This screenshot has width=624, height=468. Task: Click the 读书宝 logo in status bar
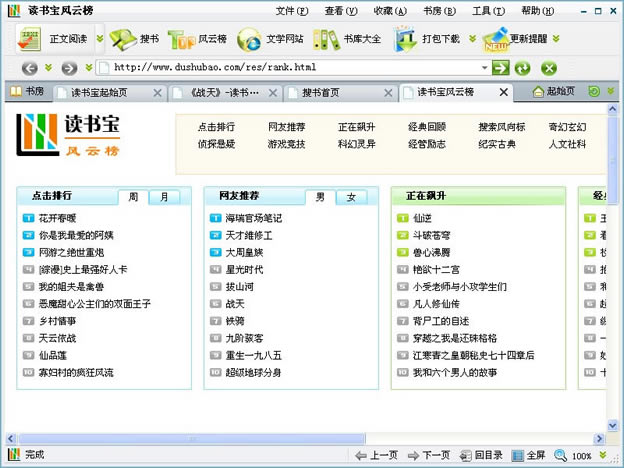(14, 455)
